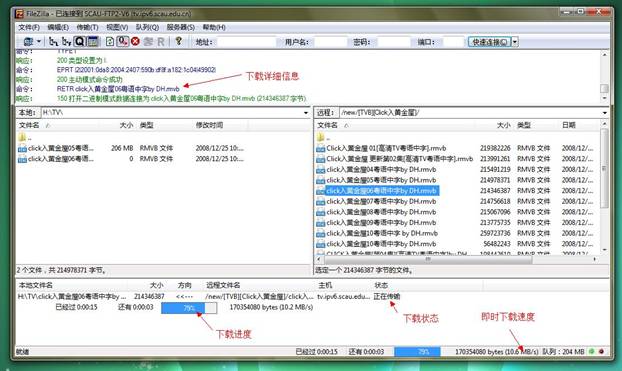
Task: Toggle remote directory tree view icon
Action: click(66, 41)
